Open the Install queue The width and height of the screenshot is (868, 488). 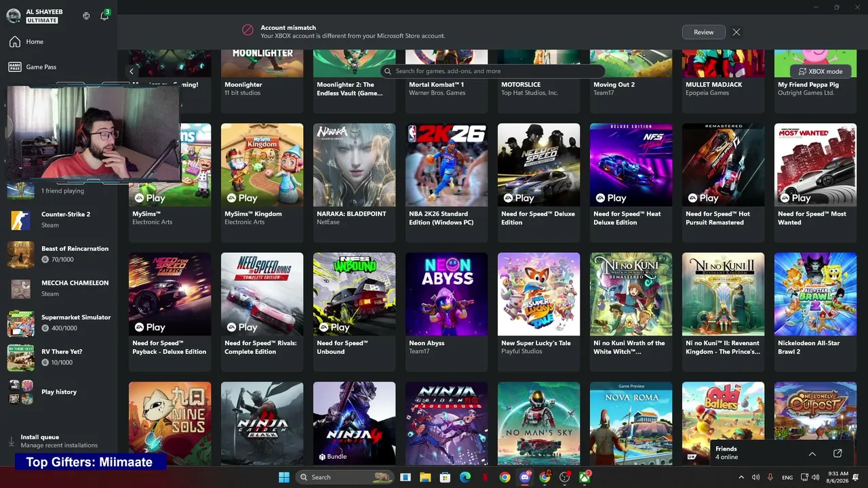click(58, 441)
